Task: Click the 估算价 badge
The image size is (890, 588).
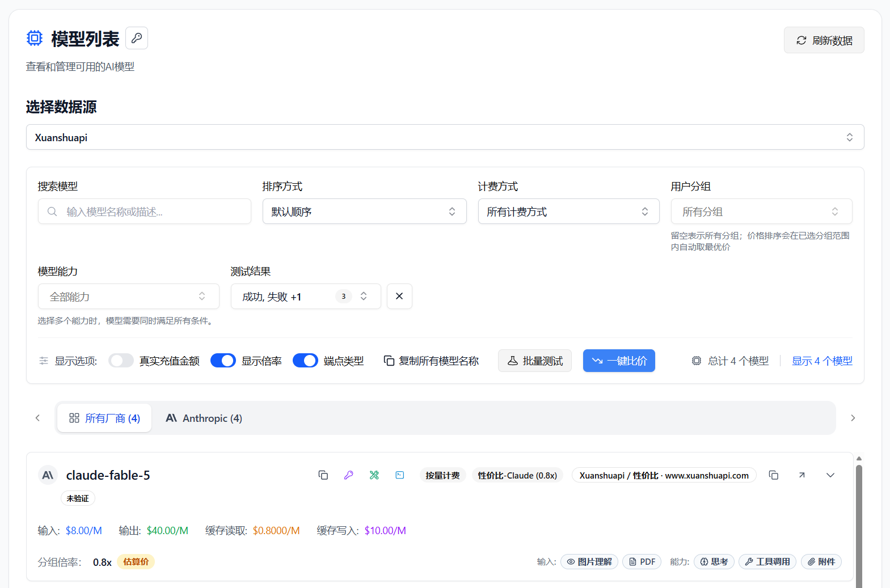Action: [x=136, y=561]
